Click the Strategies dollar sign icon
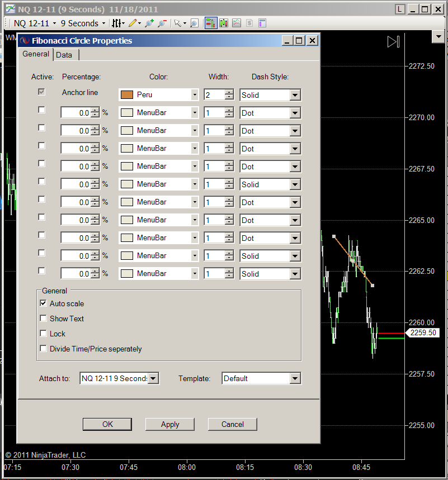 249,23
